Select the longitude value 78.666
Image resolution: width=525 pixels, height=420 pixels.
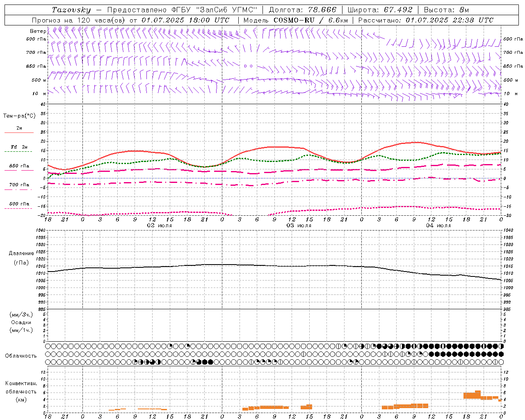[x=322, y=10]
